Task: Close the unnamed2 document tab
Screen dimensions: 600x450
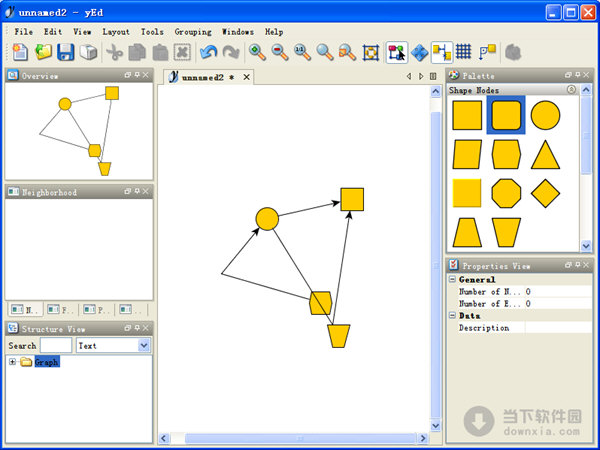Action: (246, 77)
